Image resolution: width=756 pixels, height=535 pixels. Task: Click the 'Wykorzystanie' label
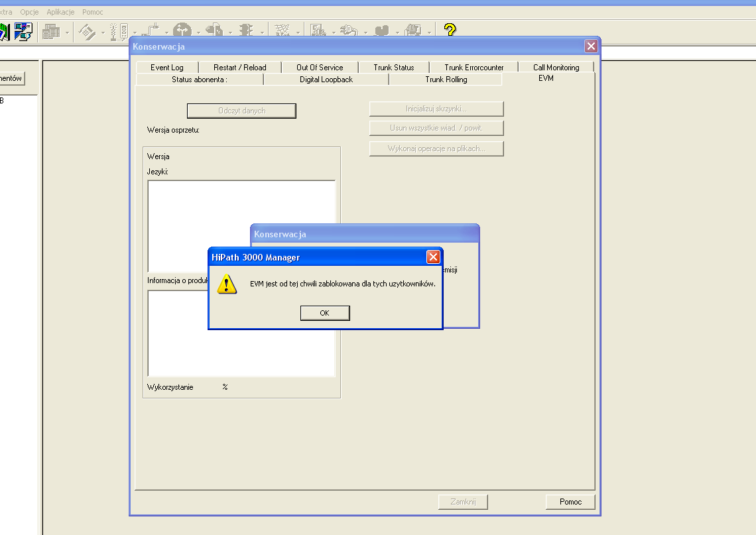(x=170, y=387)
